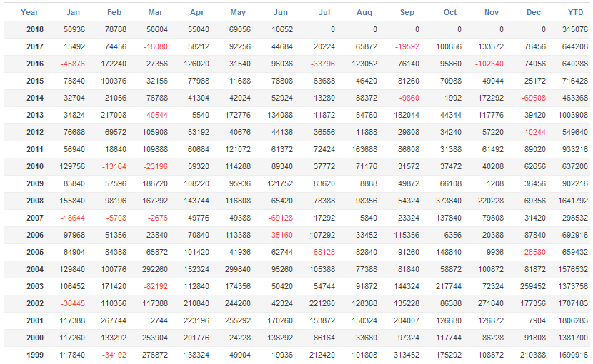Click the 186720 March 2009 cell
This screenshot has width=593, height=364.
coord(155,183)
